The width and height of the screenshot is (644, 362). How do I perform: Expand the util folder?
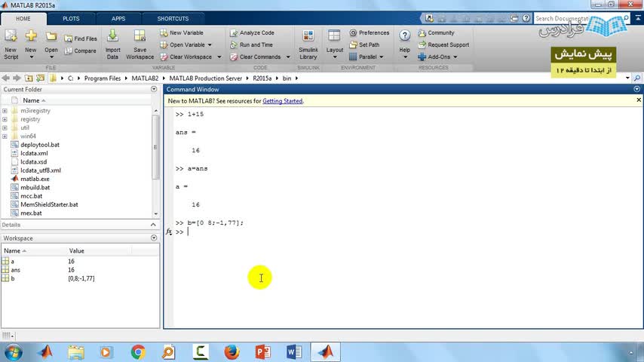pos(5,127)
